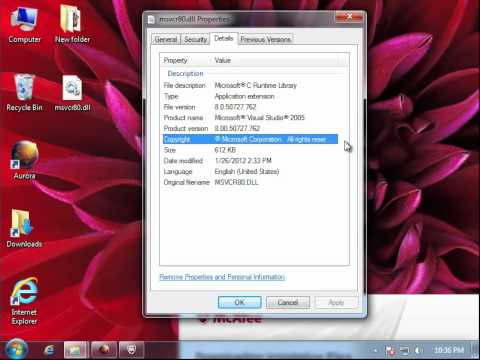Image resolution: width=480 pixels, height=360 pixels.
Task: Select the File description row
Action: click(x=250, y=86)
